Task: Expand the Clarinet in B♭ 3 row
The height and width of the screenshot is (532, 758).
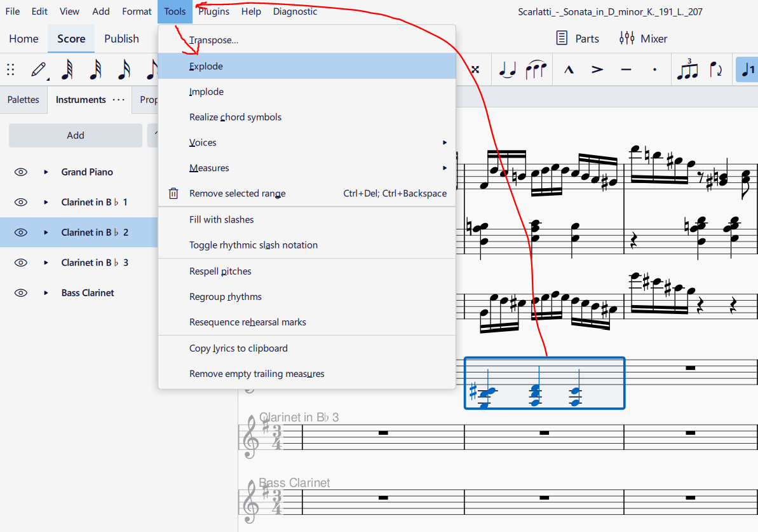Action: [46, 263]
